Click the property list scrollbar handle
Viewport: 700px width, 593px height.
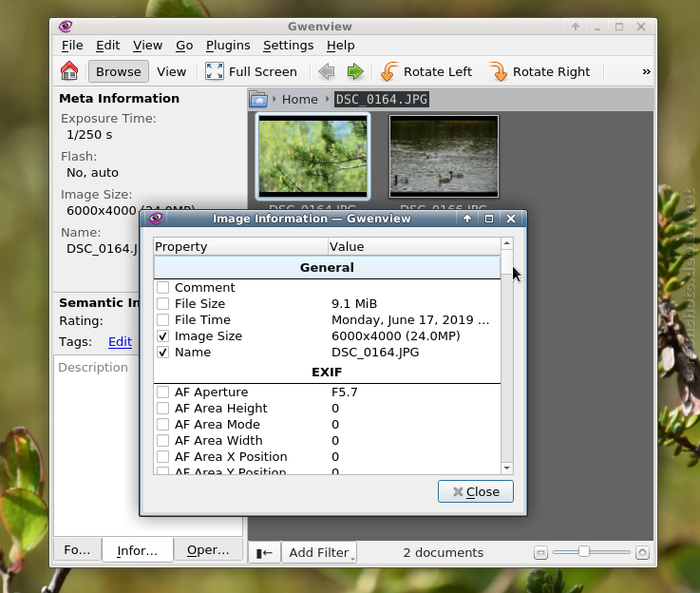click(506, 262)
